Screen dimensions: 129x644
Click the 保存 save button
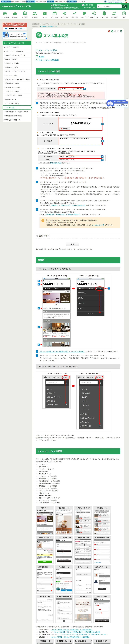[x=73, y=244]
